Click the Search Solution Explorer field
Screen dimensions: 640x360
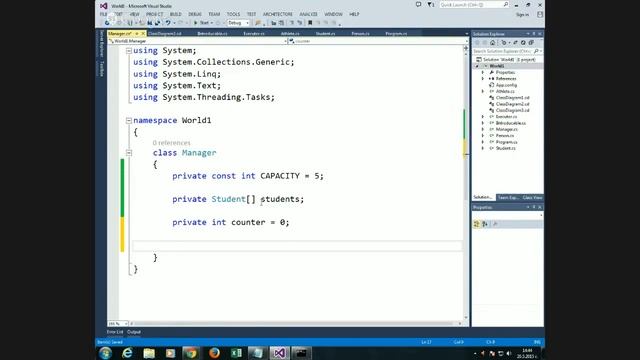507,51
